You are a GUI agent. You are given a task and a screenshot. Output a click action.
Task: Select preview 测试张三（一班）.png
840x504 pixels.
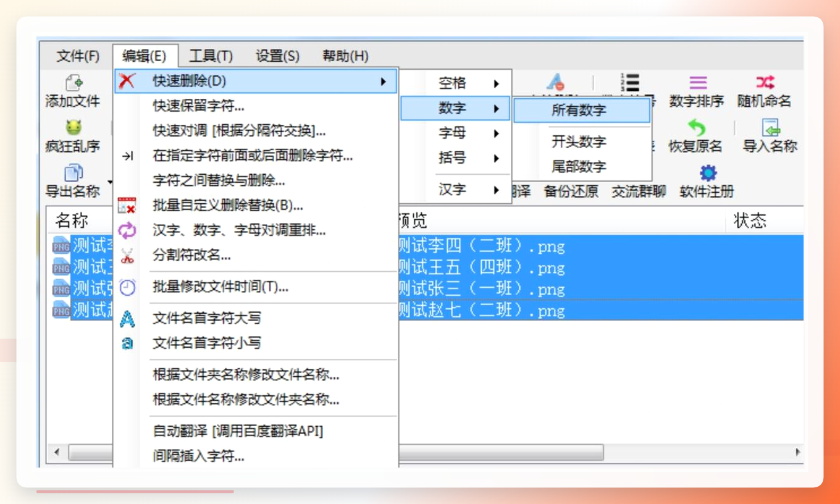[481, 288]
